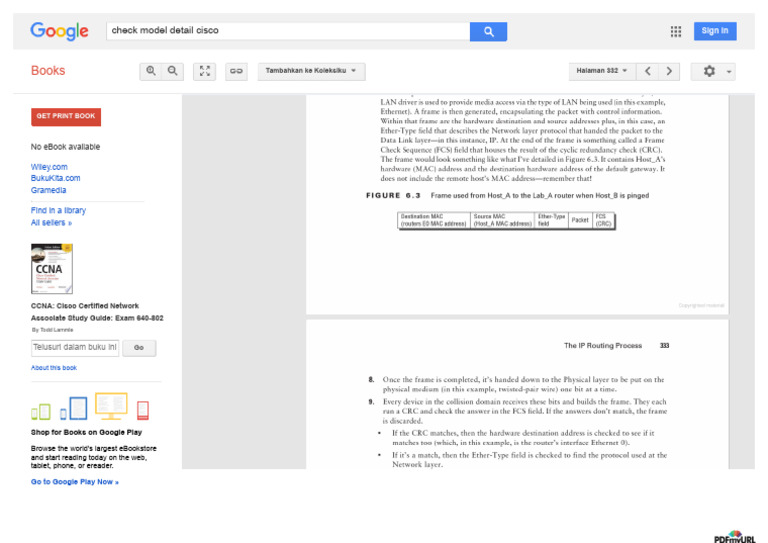
Task: Click Shop for Books on Google Play
Action: click(86, 432)
